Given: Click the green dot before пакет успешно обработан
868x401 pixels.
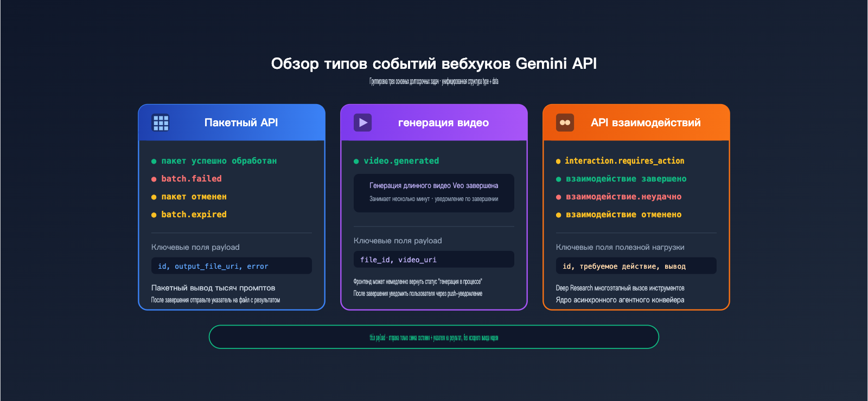Looking at the screenshot, I should (x=154, y=161).
